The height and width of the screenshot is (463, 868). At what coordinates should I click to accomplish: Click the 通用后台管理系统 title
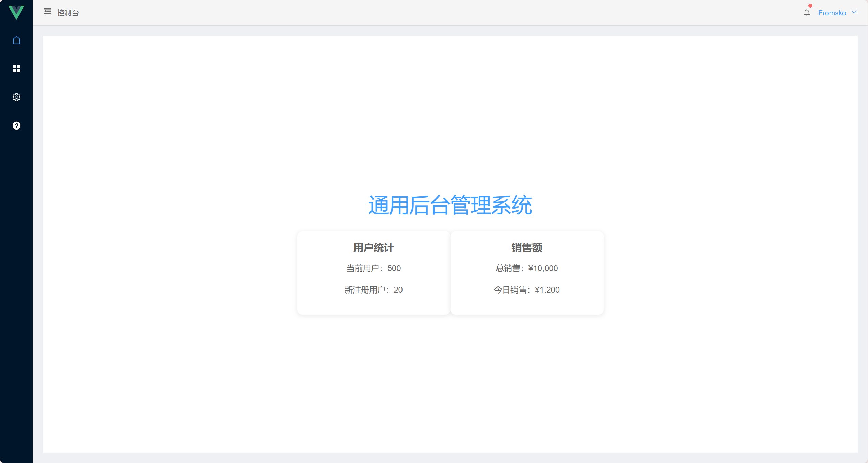point(450,205)
